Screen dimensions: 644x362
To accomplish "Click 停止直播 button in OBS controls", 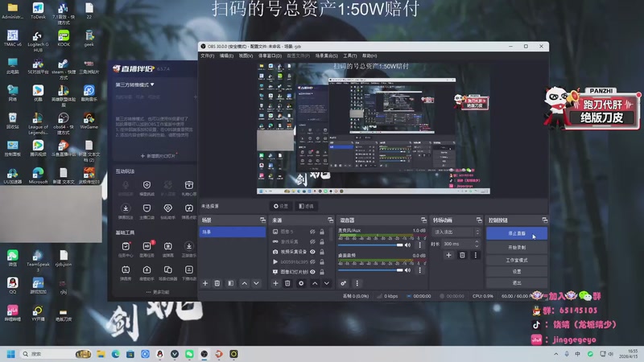I will coord(517,233).
